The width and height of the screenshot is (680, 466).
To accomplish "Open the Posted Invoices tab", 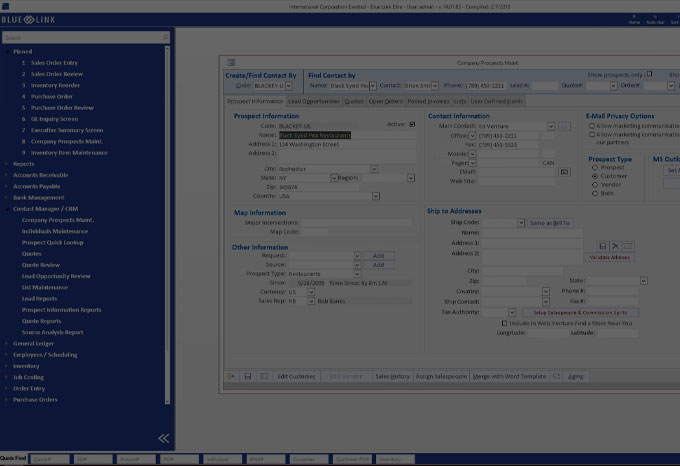I will (x=428, y=101).
